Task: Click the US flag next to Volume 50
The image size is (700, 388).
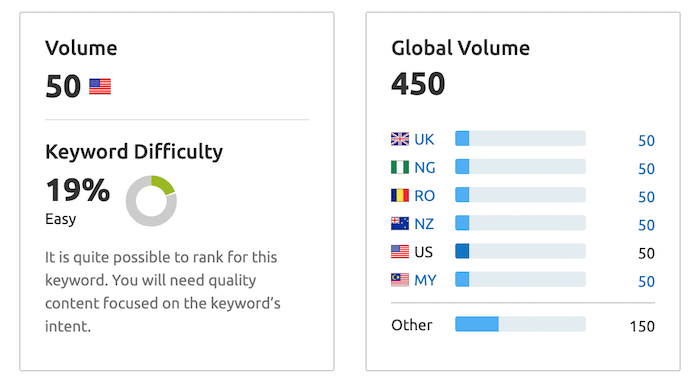Action: (x=100, y=87)
